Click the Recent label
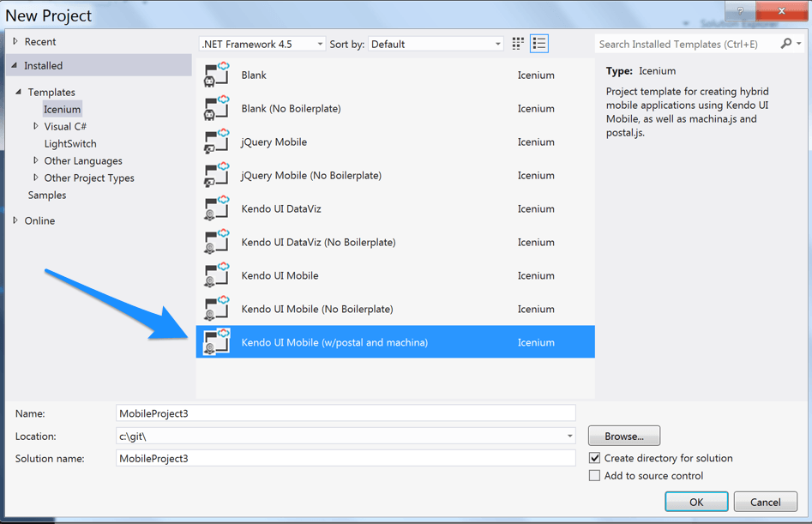The width and height of the screenshot is (812, 524). click(x=40, y=41)
